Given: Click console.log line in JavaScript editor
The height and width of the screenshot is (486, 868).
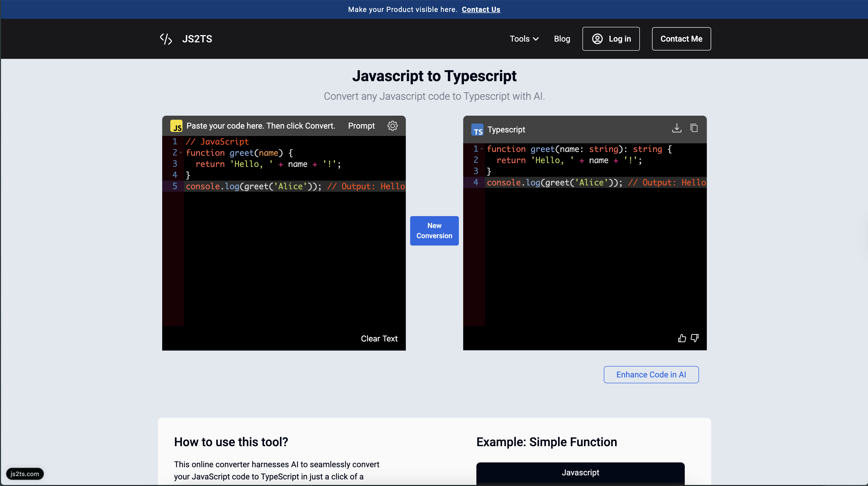Looking at the screenshot, I should pyautogui.click(x=295, y=186).
